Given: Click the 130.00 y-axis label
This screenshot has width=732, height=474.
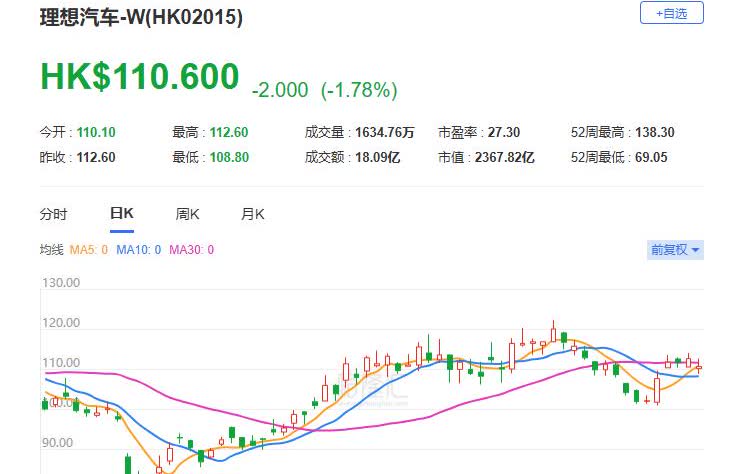Looking at the screenshot, I should (61, 283).
